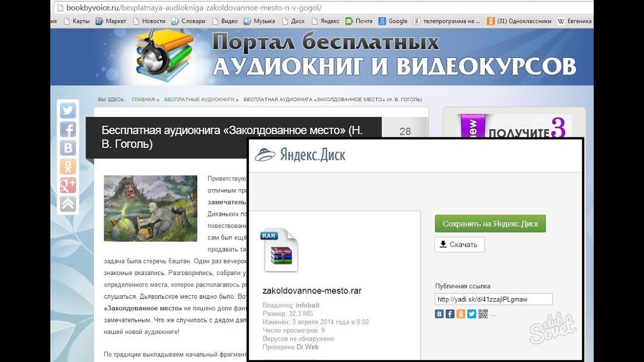Click the RAR archive file icon
Image resolution: width=644 pixels, height=362 pixels.
tap(280, 250)
